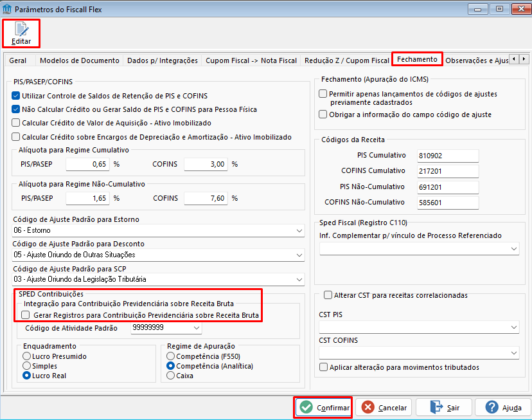532x420 pixels.
Task: Select Caixa regime de apuração
Action: click(171, 376)
